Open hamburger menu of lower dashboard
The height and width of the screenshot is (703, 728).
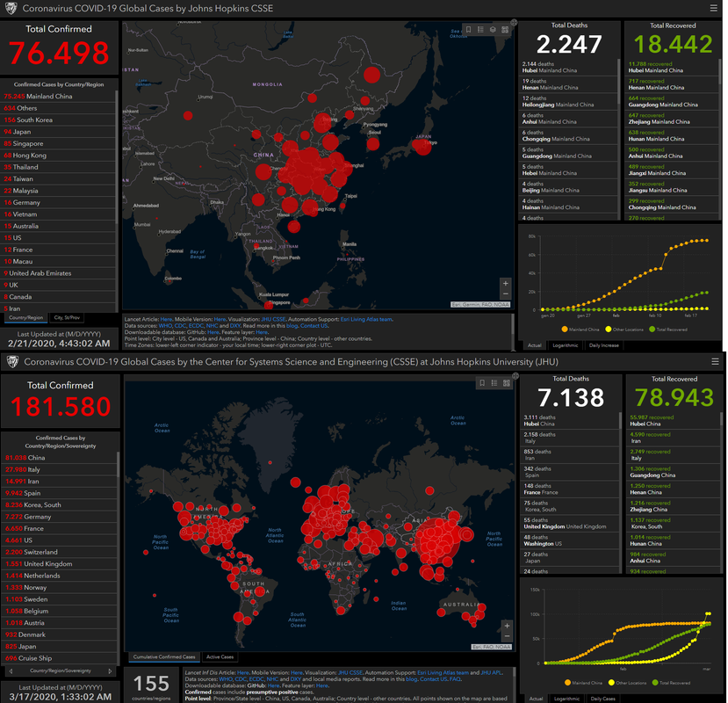[x=715, y=361]
